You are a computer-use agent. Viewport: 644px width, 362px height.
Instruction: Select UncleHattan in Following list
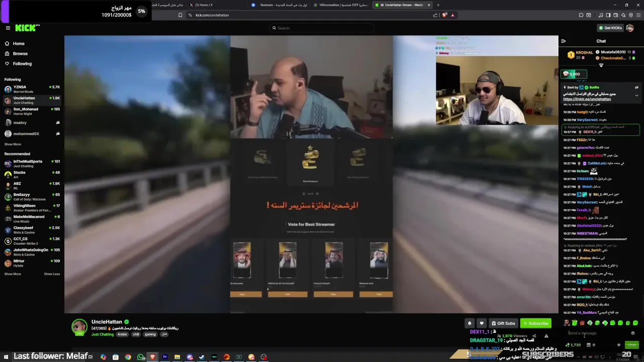[32, 100]
